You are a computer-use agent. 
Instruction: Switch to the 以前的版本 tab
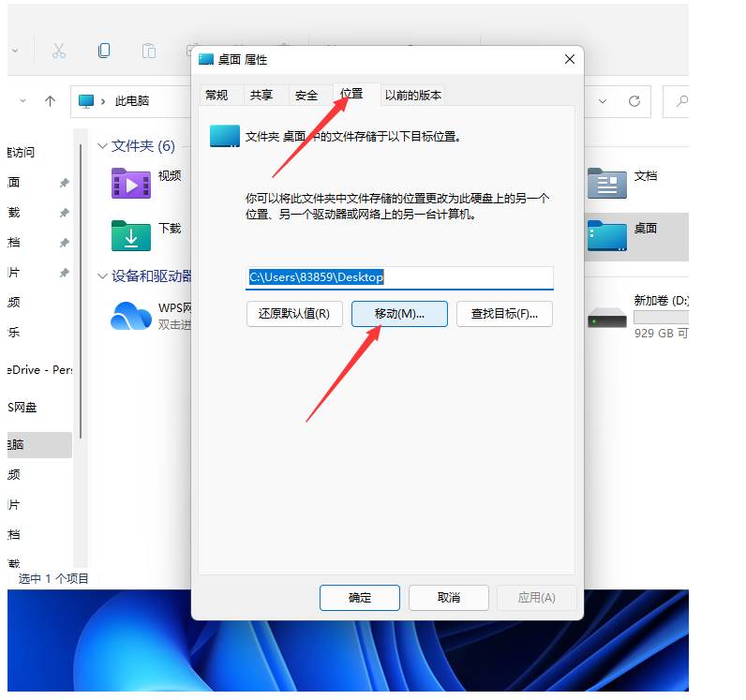(x=413, y=95)
